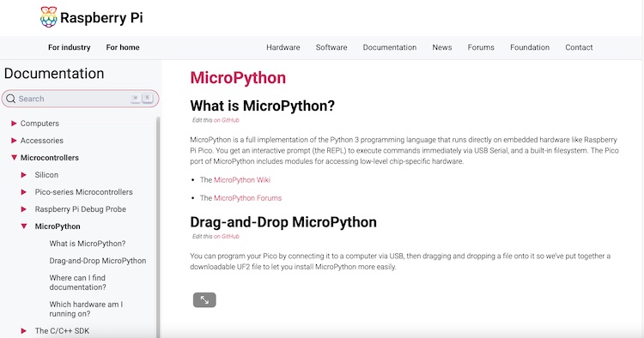
Task: Go to the News page
Action: point(442,47)
